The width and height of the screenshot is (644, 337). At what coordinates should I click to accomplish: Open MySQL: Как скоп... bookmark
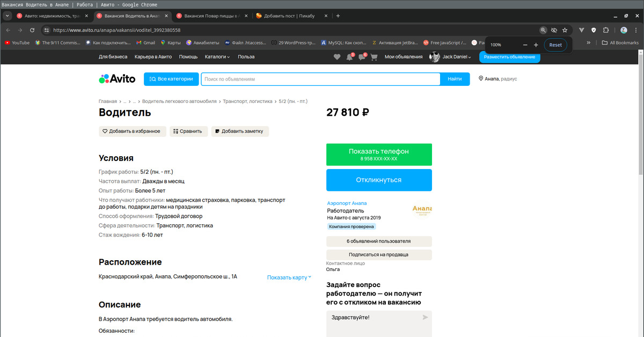click(343, 42)
